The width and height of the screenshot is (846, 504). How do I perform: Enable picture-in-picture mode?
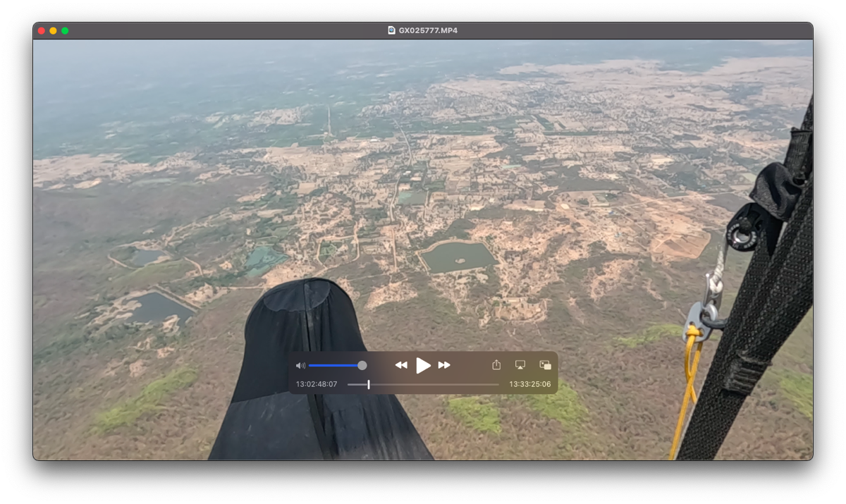point(545,364)
